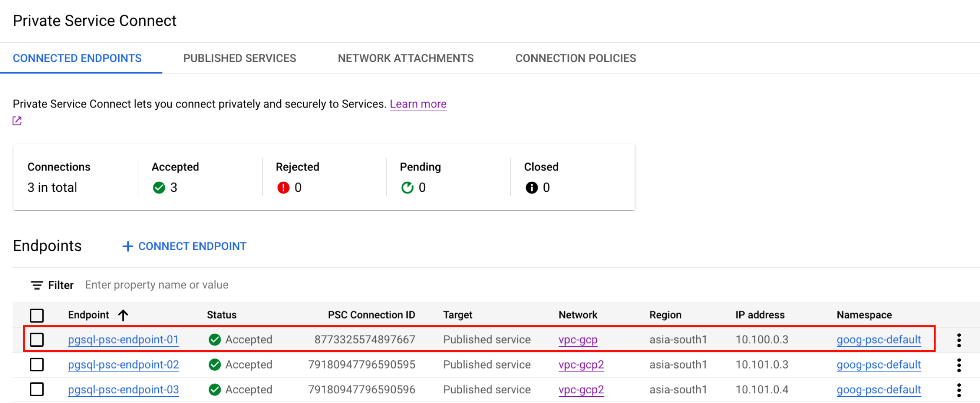
Task: Click the Accepted checkmark icon for pgsql-psc-endpoint-03
Action: coord(215,390)
